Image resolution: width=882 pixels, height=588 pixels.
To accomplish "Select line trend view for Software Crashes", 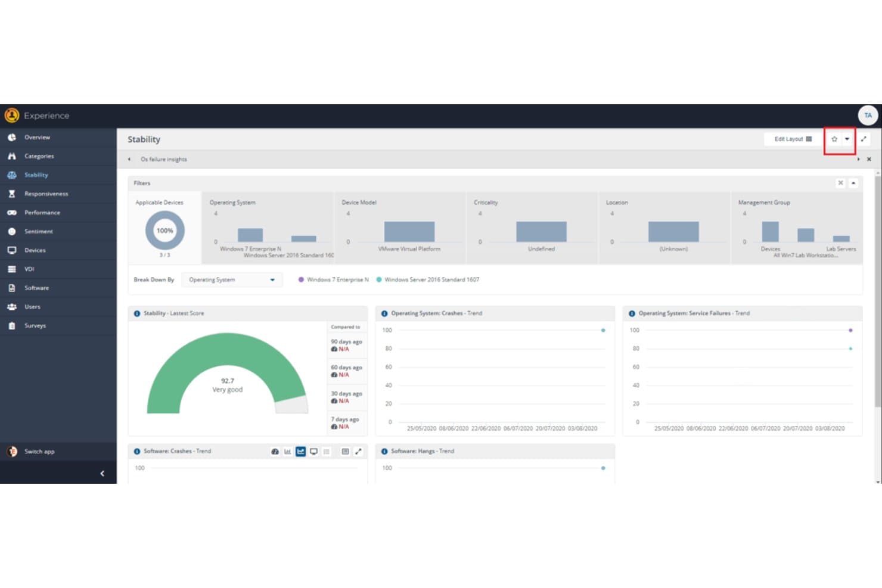I will 300,452.
